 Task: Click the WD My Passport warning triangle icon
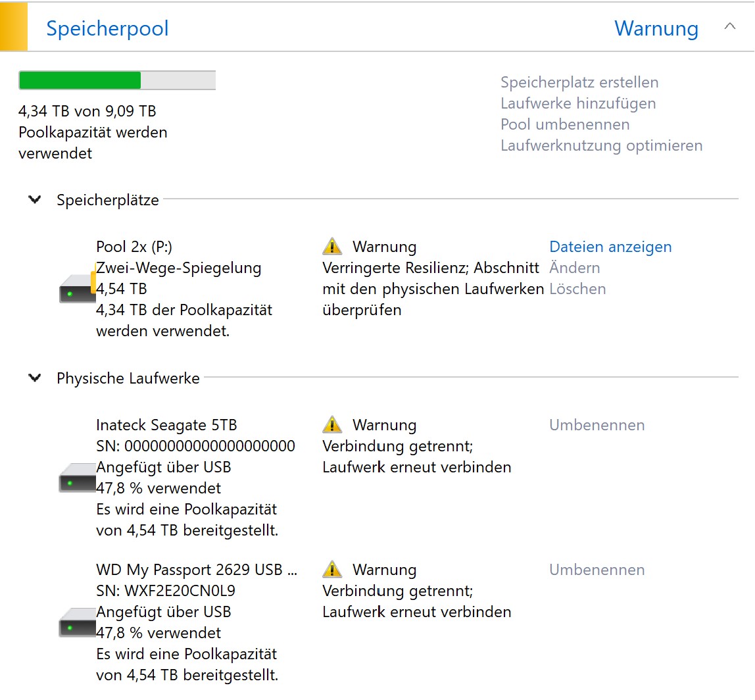332,569
